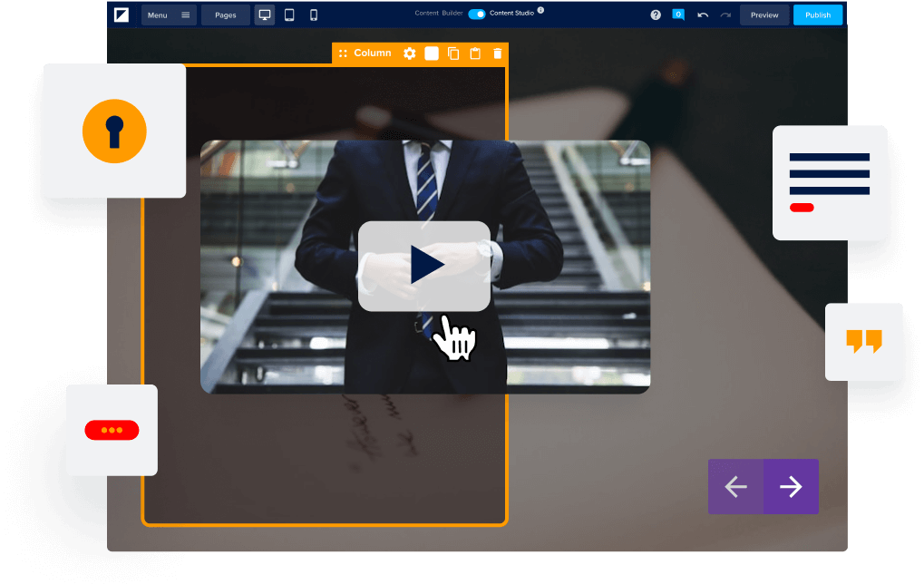Click the Preview button
This screenshot has height=584, width=924.
764,15
